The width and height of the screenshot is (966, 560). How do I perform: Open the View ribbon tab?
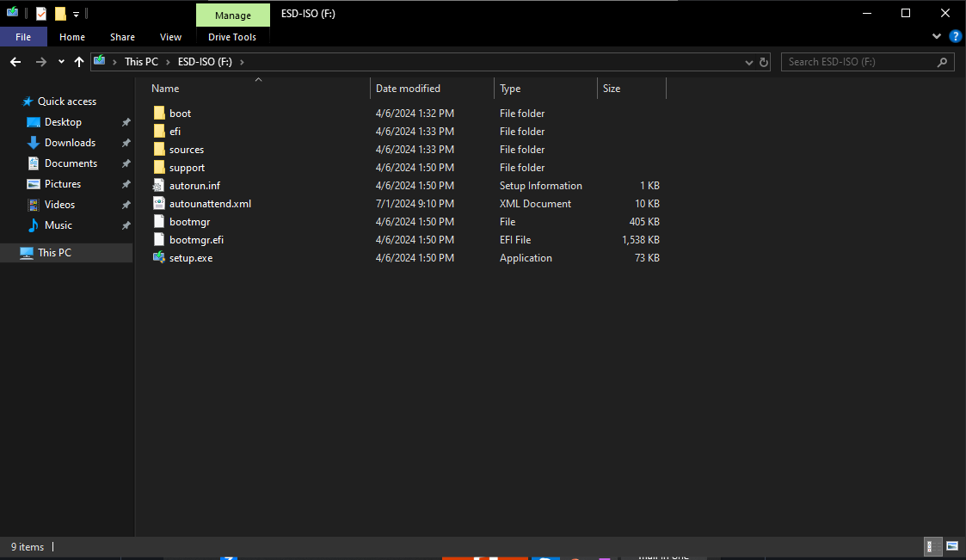pyautogui.click(x=170, y=37)
